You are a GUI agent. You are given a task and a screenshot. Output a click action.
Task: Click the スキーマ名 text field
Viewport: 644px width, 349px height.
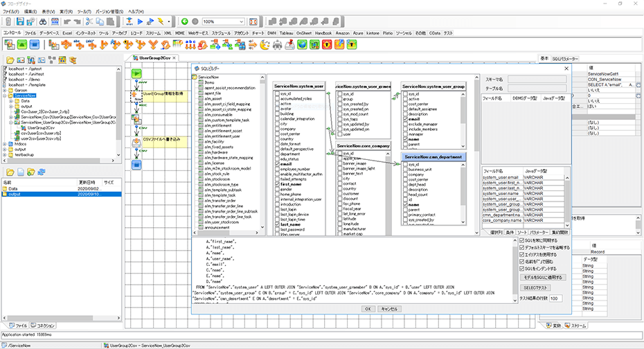tap(537, 79)
